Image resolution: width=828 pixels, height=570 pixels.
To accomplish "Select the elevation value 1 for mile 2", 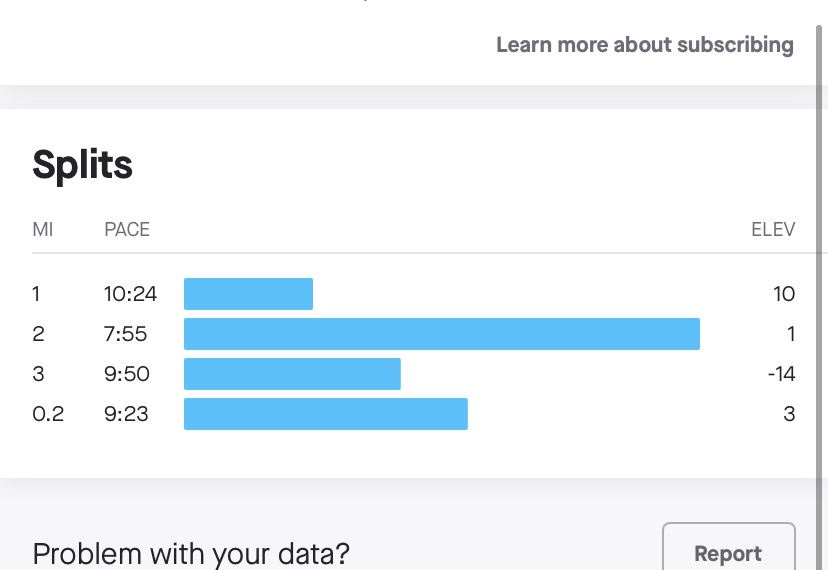I will (x=790, y=334).
